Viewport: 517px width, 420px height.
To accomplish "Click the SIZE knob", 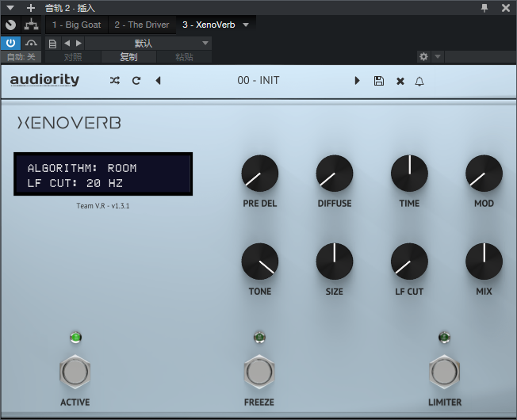I will [335, 262].
